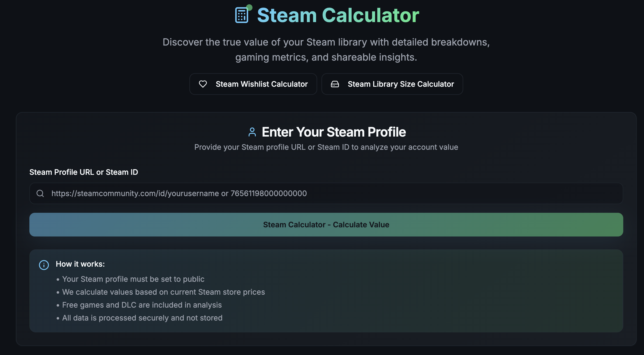Image resolution: width=644 pixels, height=355 pixels.
Task: Click the "profile must be set to public" note
Action: point(133,279)
